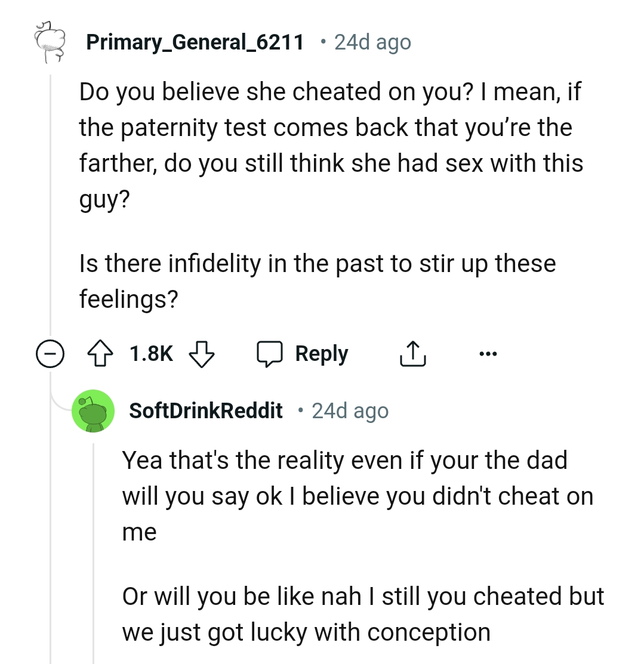The width and height of the screenshot is (644, 664).
Task: Toggle an upvote on Primary_General_6211's comment
Action: [101, 353]
